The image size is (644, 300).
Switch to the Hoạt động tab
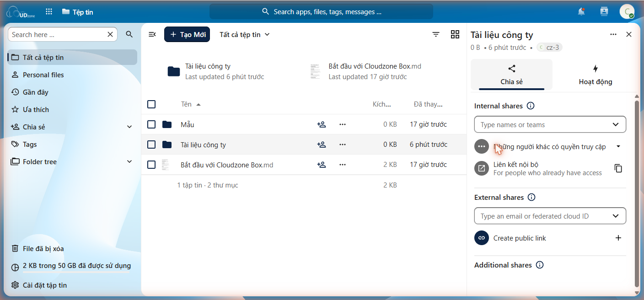[x=595, y=75]
